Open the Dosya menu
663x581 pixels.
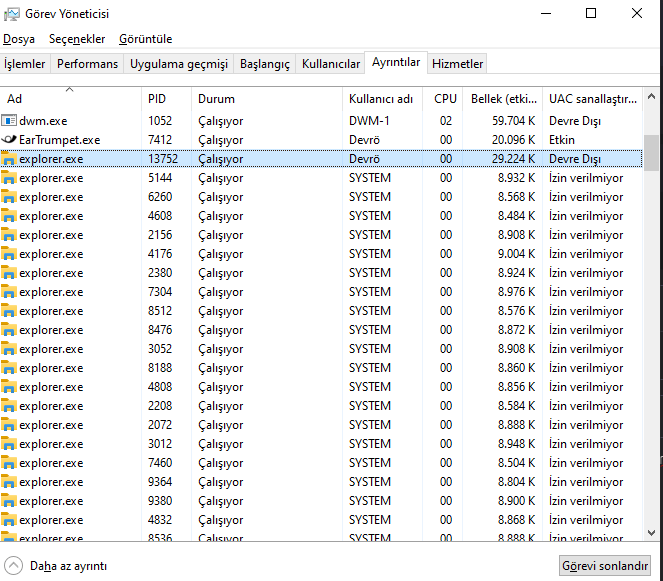pyautogui.click(x=19, y=39)
